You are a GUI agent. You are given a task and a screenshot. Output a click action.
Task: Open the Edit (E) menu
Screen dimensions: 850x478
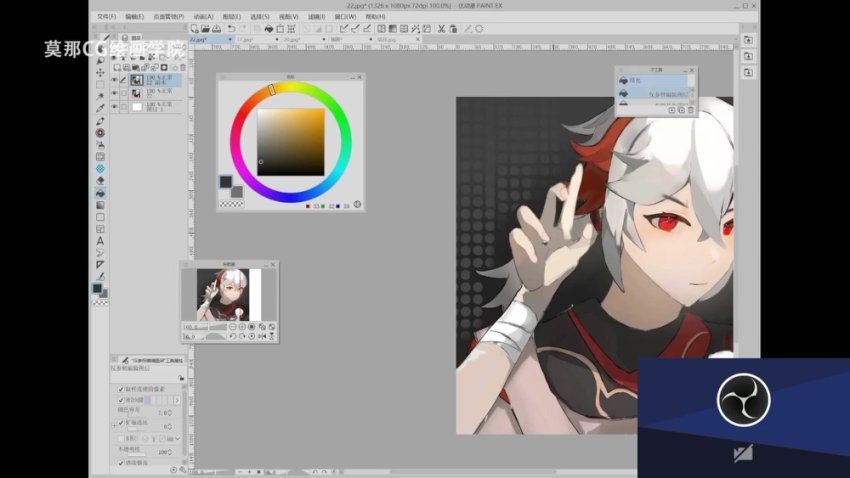point(135,17)
